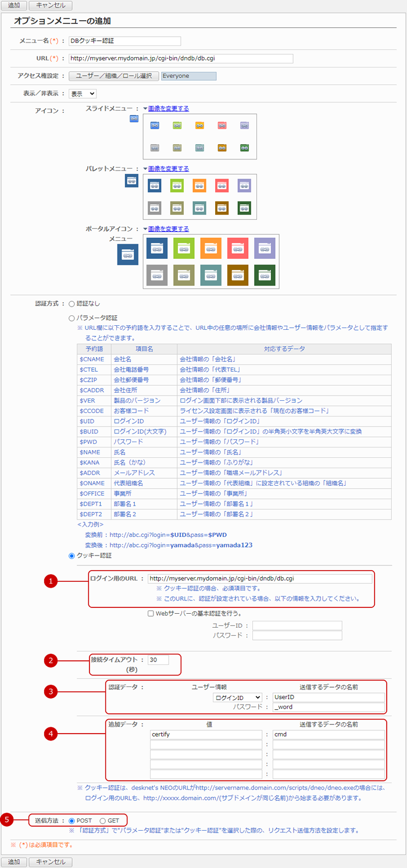Click the $DEPT2 reserved word cell

tap(94, 514)
